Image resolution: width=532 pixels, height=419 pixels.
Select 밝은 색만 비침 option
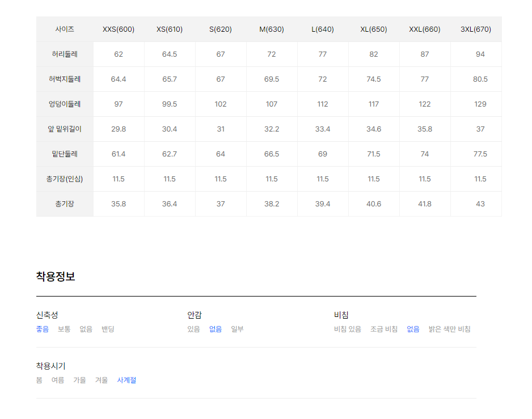point(449,329)
